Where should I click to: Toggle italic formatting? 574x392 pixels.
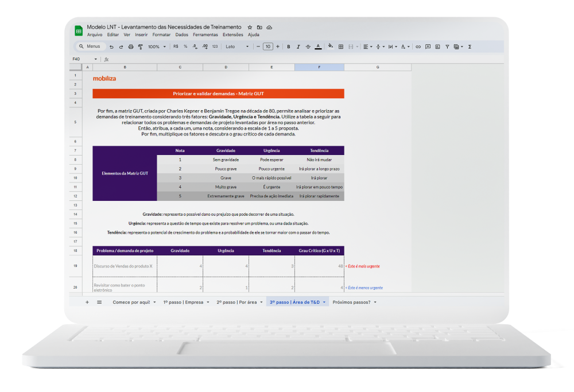(298, 47)
